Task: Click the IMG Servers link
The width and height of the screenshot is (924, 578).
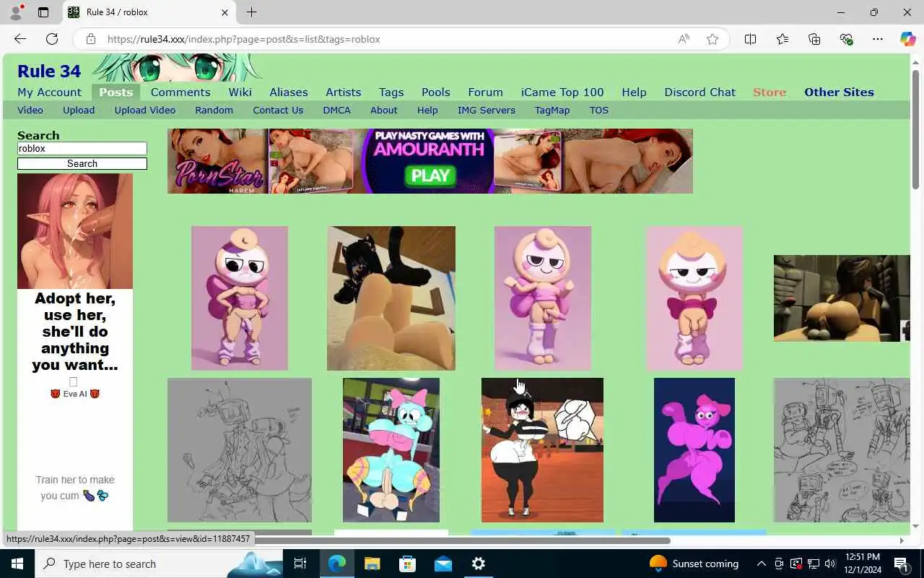Action: (487, 110)
